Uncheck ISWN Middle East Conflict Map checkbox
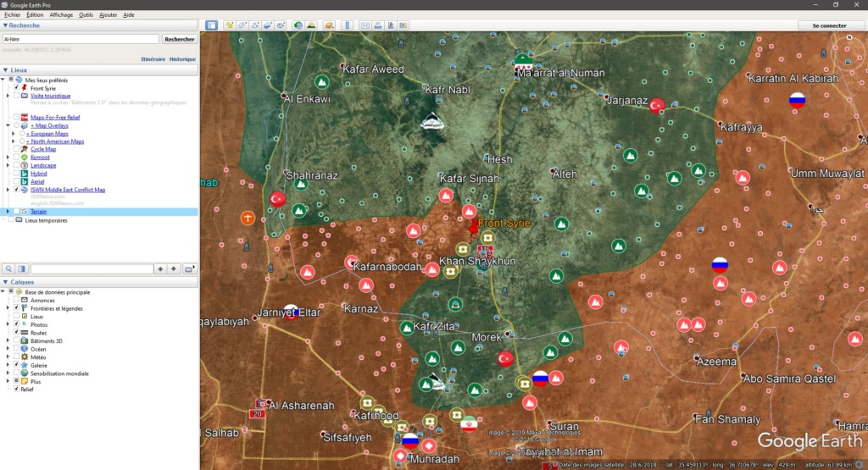Viewport: 868px width, 470px height. click(17, 190)
